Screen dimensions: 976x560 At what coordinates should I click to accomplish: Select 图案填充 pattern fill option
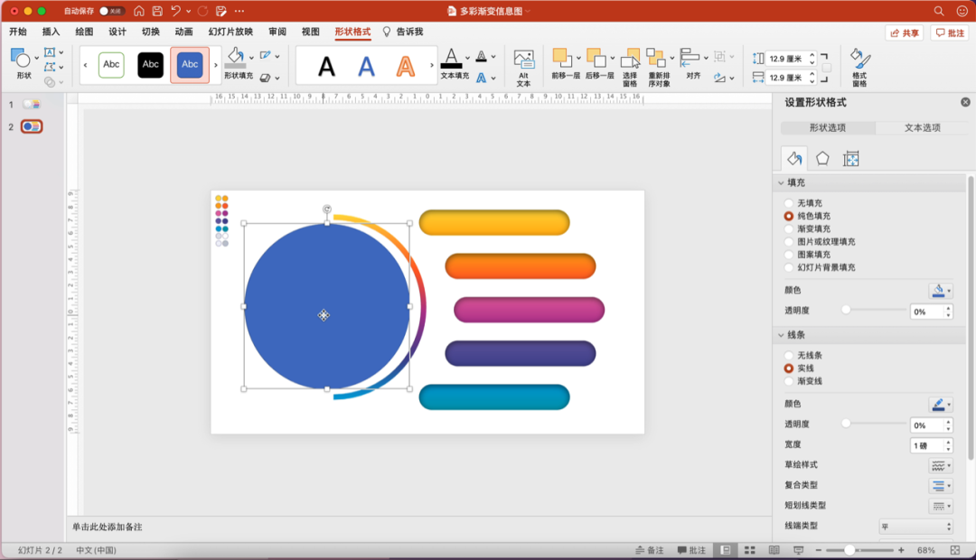pos(789,255)
